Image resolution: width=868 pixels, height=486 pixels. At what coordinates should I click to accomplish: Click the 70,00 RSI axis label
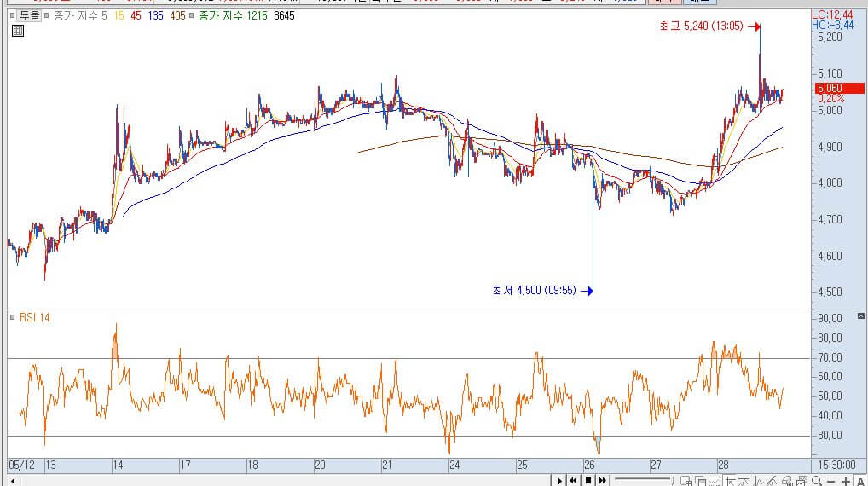(830, 357)
